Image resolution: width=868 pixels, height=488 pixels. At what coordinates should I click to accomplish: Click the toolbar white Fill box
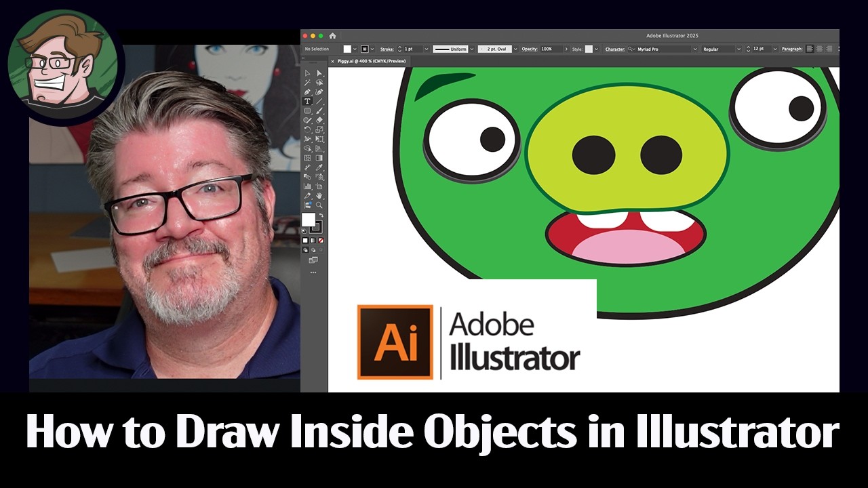pyautogui.click(x=308, y=220)
